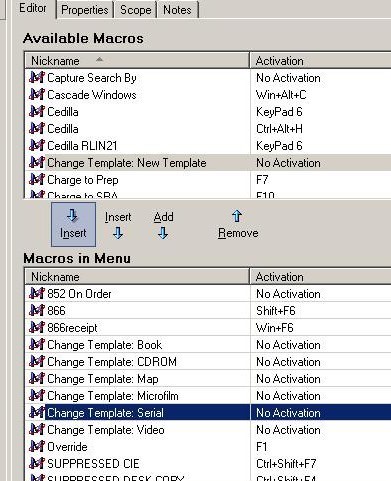391x481 pixels.
Task: Select the Capture Search By macro
Action: pyautogui.click(x=92, y=78)
